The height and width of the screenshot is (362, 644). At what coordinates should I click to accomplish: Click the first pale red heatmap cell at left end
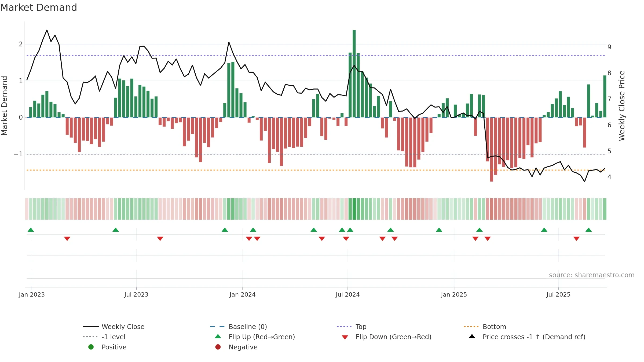tap(27, 209)
